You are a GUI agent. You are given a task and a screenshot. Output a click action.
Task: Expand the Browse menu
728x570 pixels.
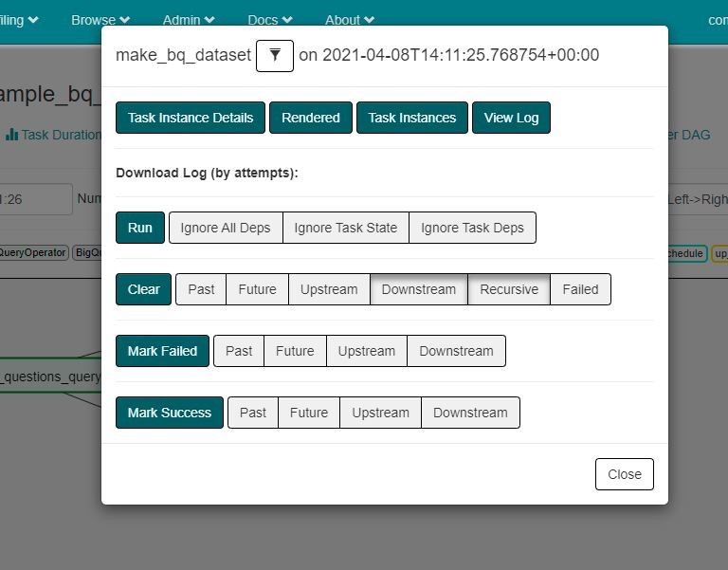(x=100, y=20)
